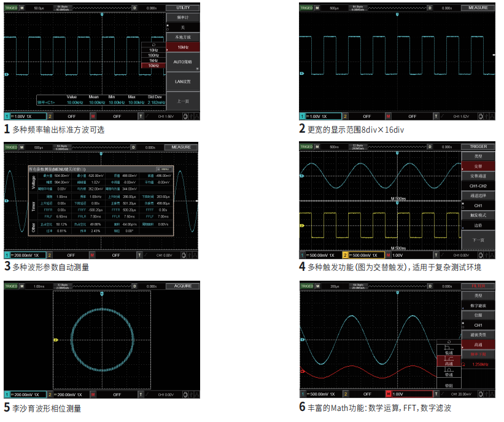Choose 100Hz from the square wave frequency popup
504x422 pixels.
click(153, 55)
